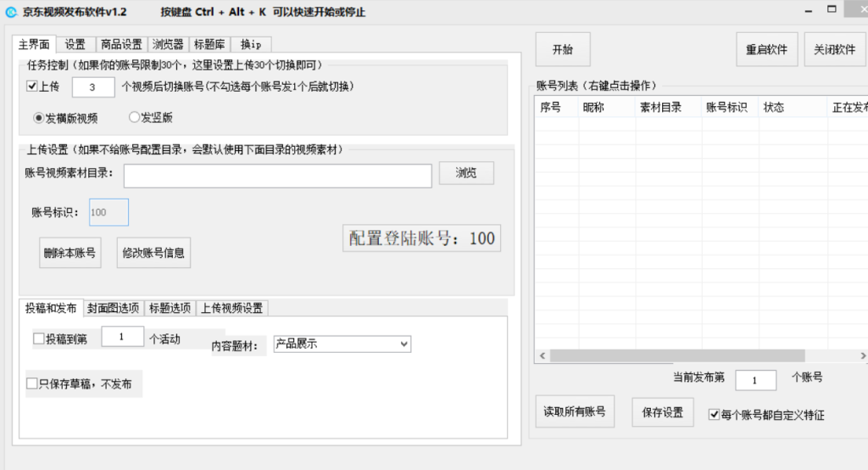
Task: Enable the 投稿到第 checkbox
Action: [x=39, y=339]
